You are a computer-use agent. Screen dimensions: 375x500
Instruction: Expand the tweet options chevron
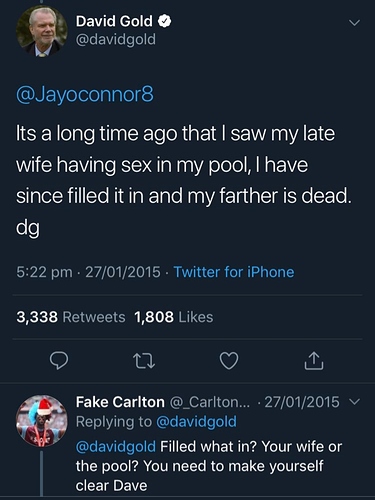tap(354, 23)
